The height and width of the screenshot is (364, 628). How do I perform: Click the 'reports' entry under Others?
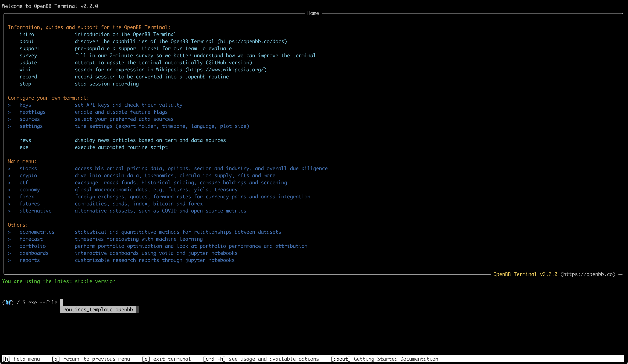[30, 260]
